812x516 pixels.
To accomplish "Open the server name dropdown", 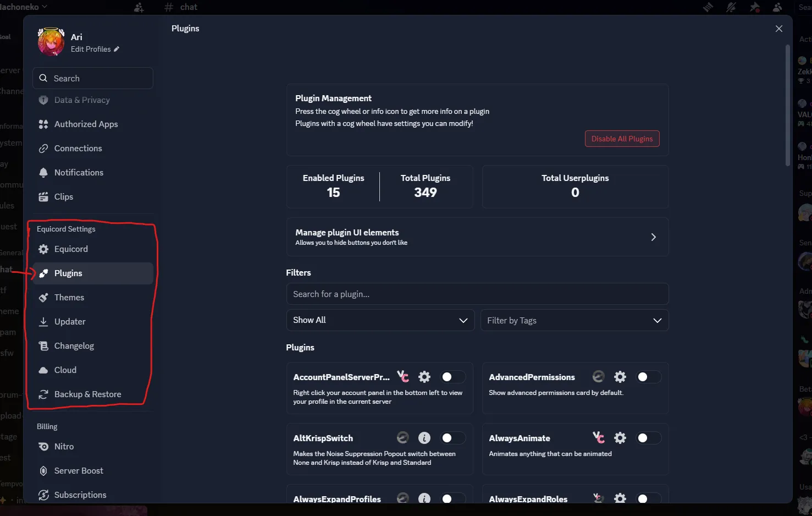I will (x=24, y=7).
